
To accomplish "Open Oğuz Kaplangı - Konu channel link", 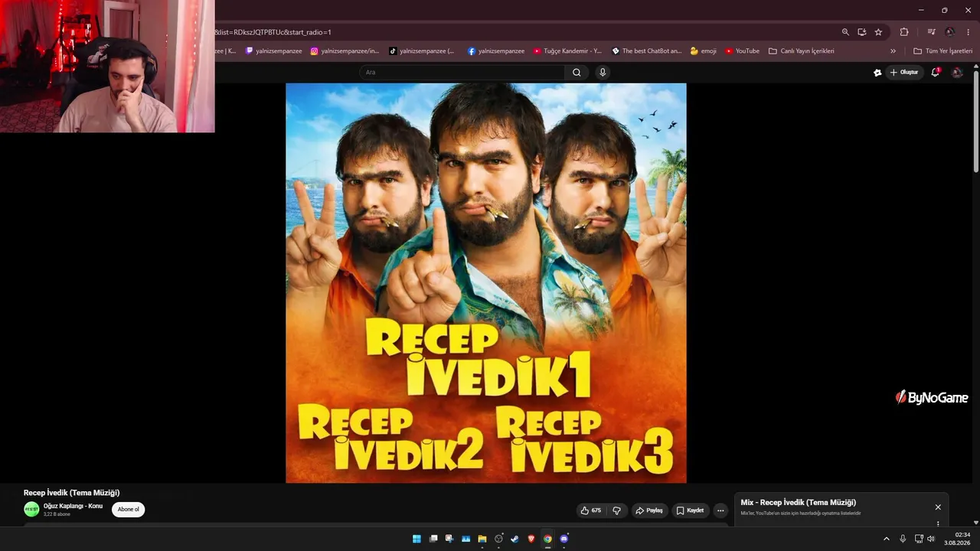I will (73, 506).
